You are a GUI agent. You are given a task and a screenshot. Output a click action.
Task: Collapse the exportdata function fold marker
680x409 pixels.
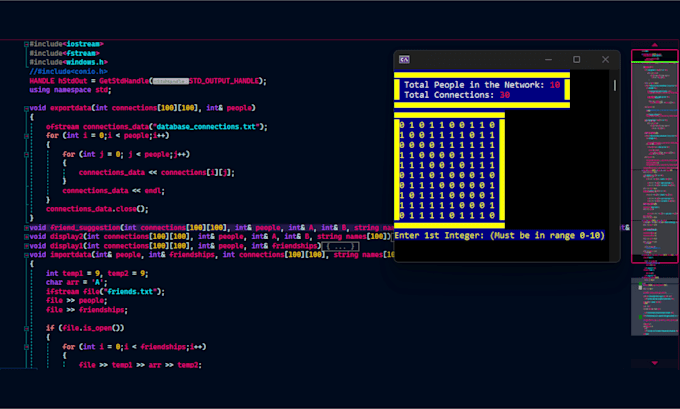pos(26,108)
